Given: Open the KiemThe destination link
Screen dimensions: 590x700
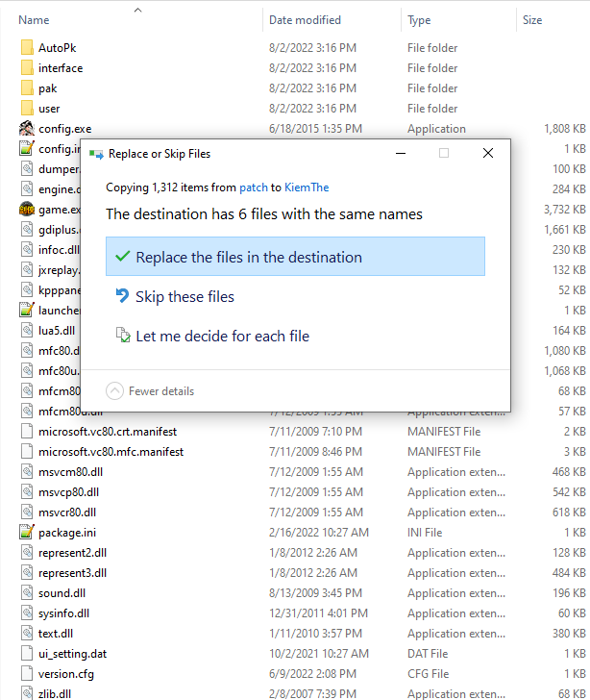Looking at the screenshot, I should [307, 188].
